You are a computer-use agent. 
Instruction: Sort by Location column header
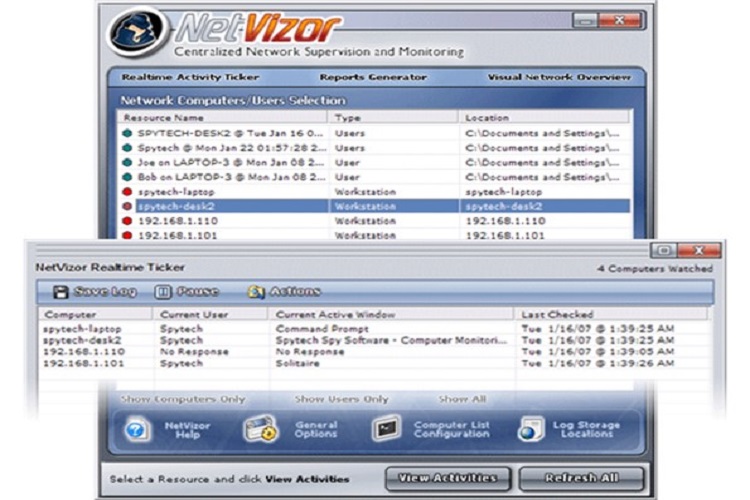pyautogui.click(x=544, y=118)
